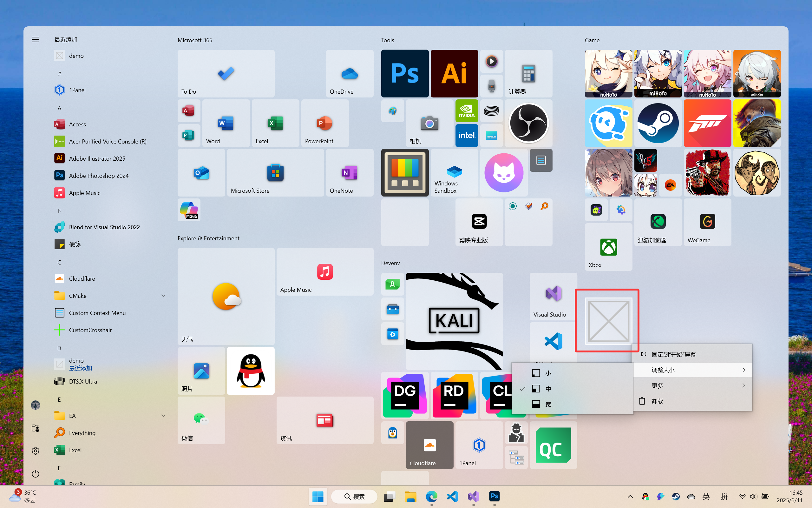Open the OneDrive tile
Screen dimensions: 812x508
(350, 74)
